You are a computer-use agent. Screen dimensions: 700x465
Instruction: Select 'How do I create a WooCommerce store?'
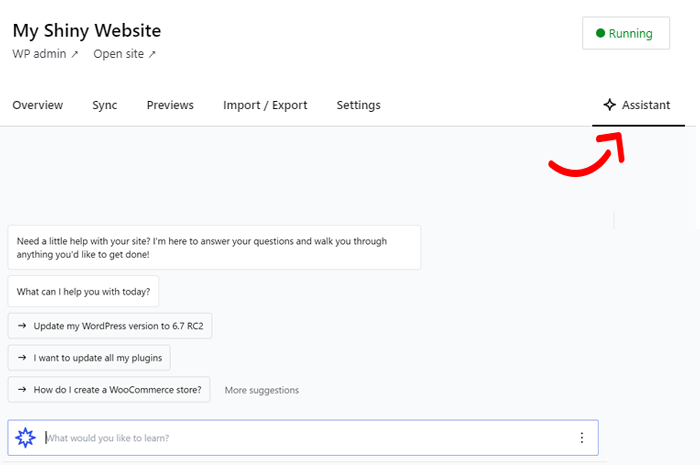pos(109,389)
